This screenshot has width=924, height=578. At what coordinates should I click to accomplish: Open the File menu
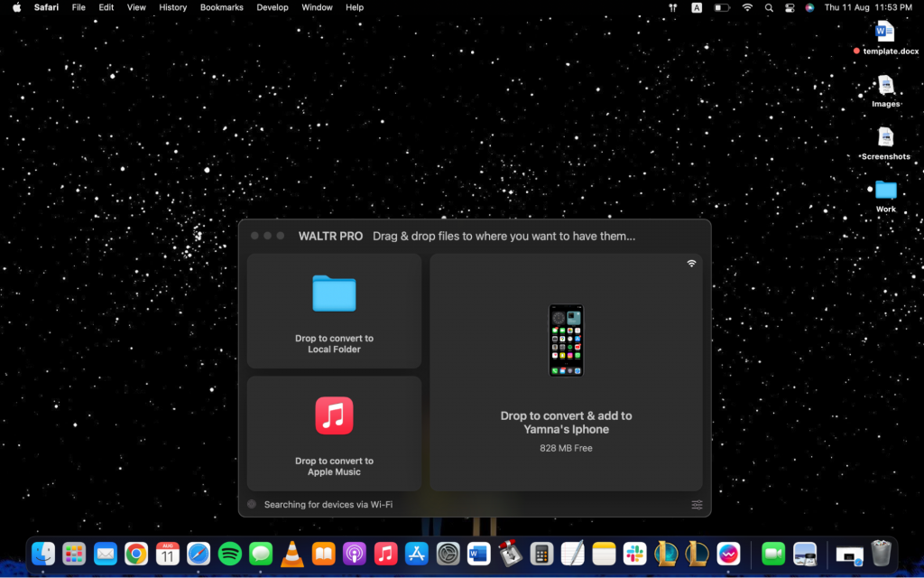[79, 7]
